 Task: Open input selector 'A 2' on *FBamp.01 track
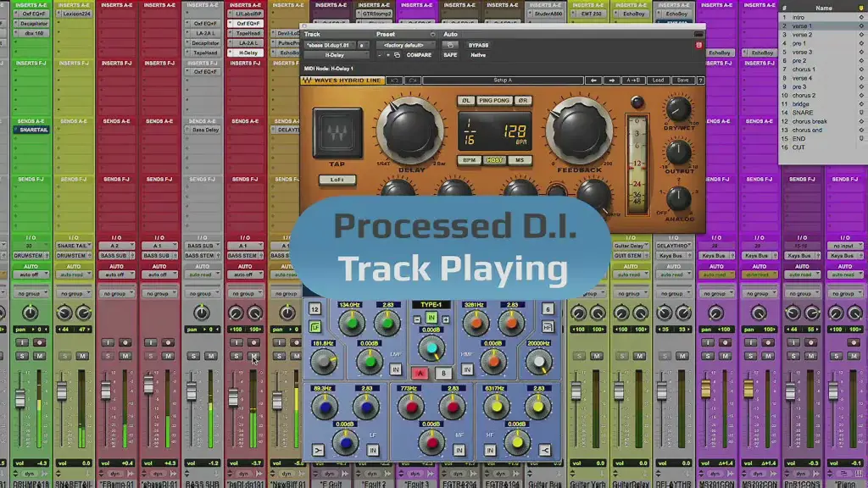[x=116, y=246]
